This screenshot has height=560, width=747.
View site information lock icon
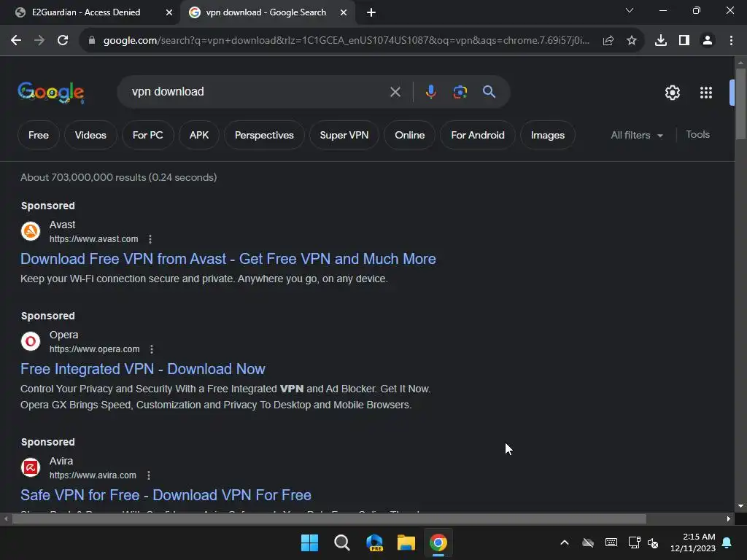pyautogui.click(x=91, y=41)
